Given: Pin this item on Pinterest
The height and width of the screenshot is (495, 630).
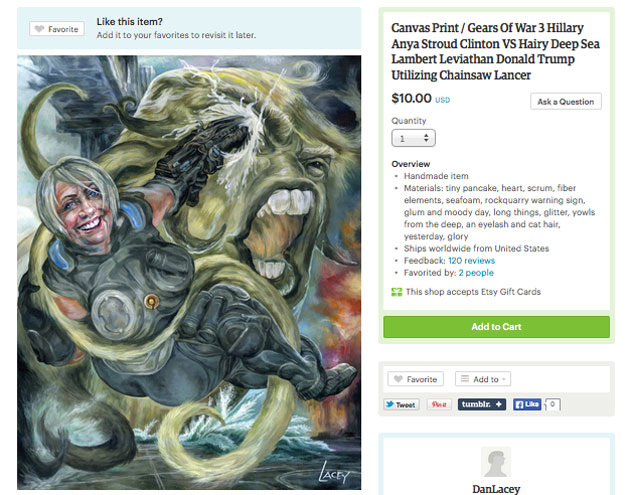Looking at the screenshot, I should click(x=438, y=405).
